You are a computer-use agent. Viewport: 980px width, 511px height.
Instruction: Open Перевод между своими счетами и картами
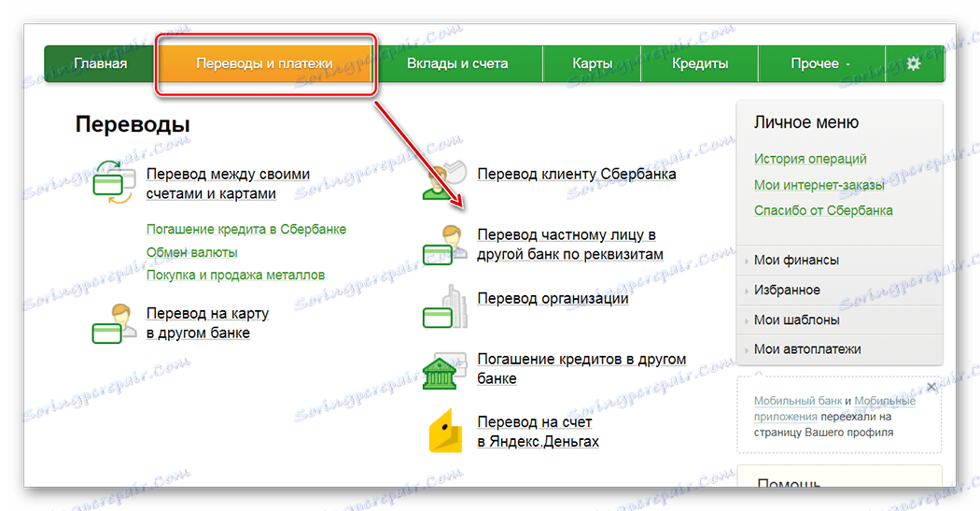(x=228, y=184)
